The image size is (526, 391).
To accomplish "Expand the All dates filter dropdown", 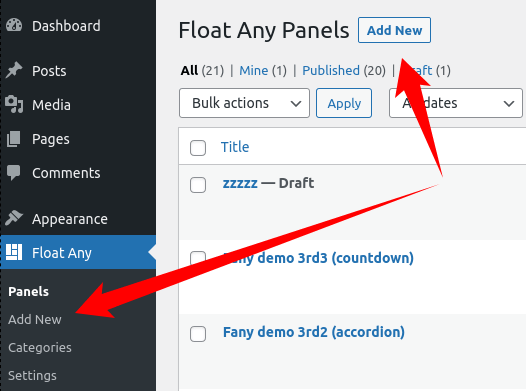I will click(456, 103).
